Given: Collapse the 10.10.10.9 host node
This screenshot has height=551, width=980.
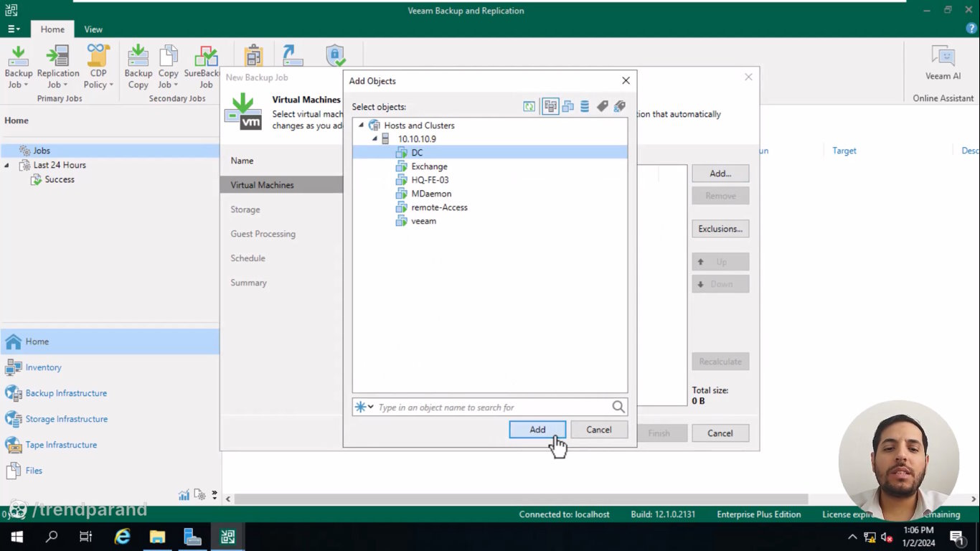Looking at the screenshot, I should [374, 138].
